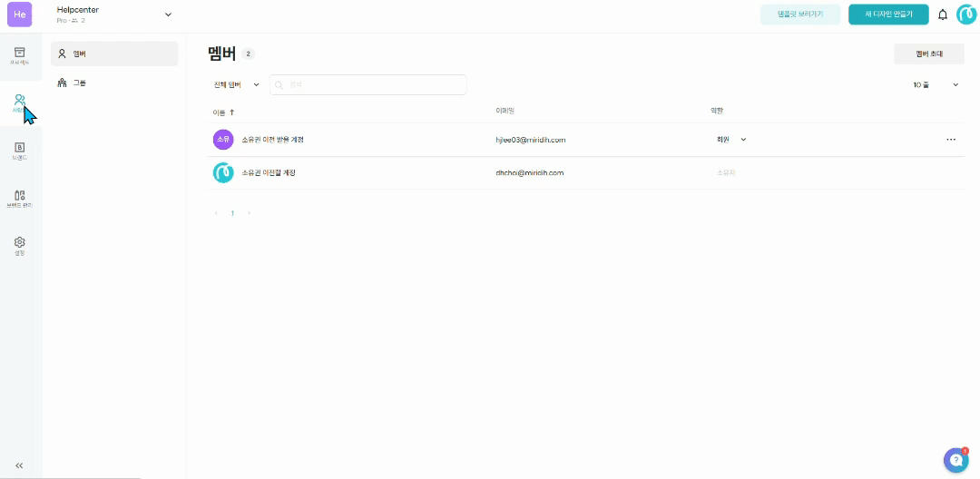Open 설정 gear settings icon
Image resolution: width=980 pixels, height=479 pixels.
tap(19, 246)
